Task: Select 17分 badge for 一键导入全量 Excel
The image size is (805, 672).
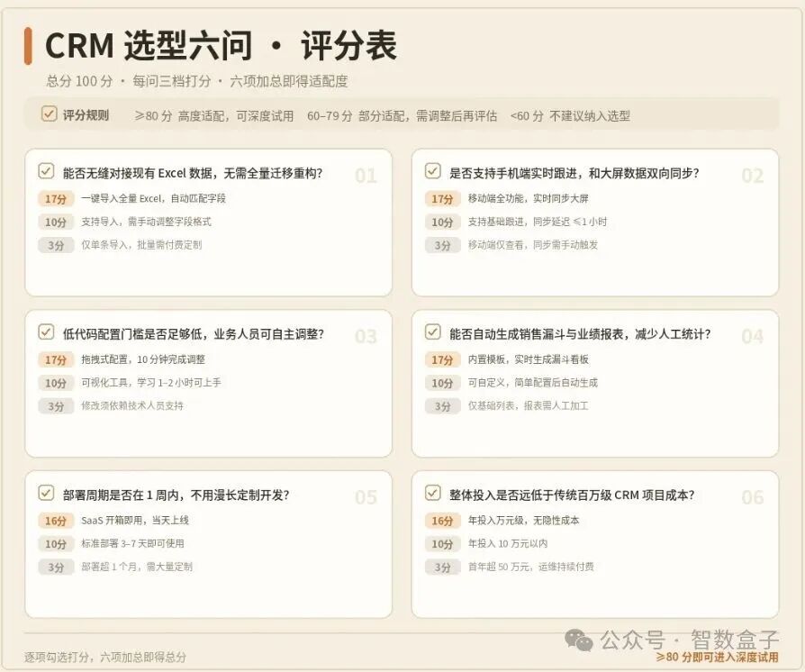Action: 56,199
